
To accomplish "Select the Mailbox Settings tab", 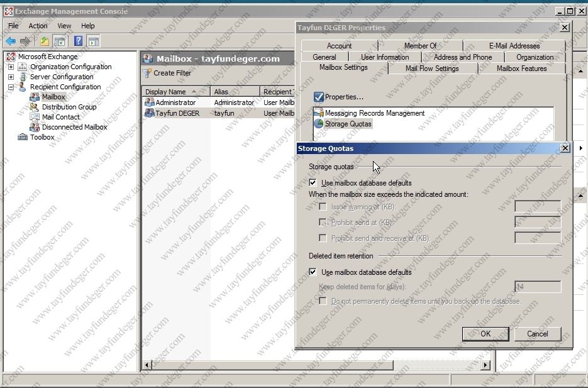I will [343, 67].
